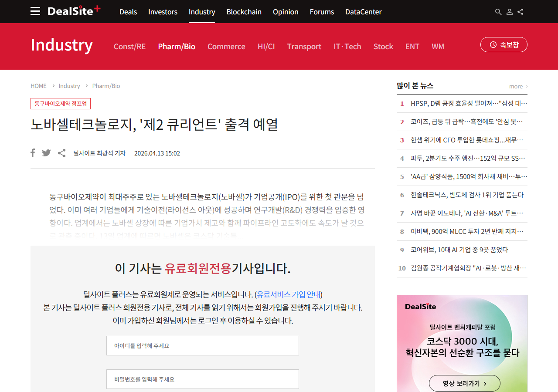Select the Pharm/Bio category tab
558x392 pixels.
tap(177, 47)
